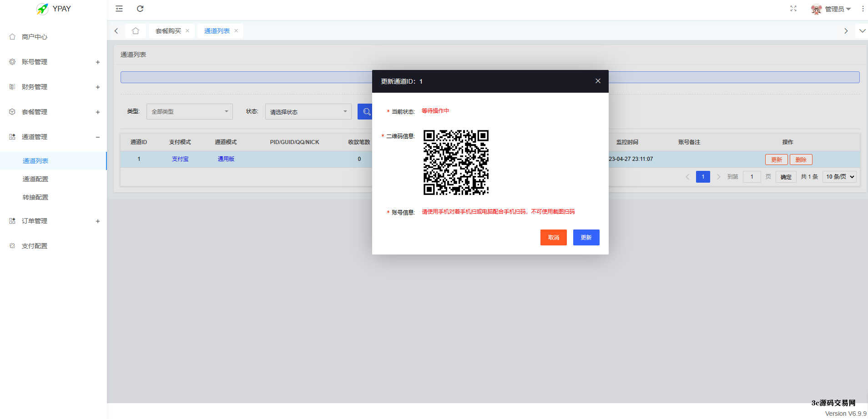Open 支付配置 in sidebar

pyautogui.click(x=53, y=246)
